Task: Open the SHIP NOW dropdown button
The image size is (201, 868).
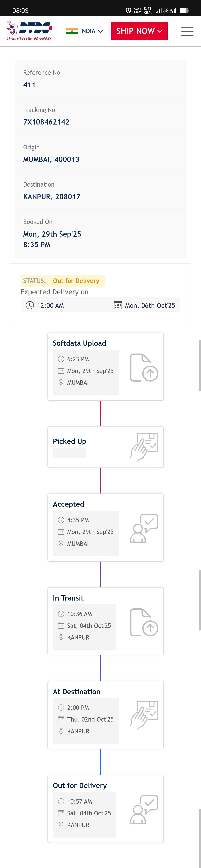Action: click(139, 31)
